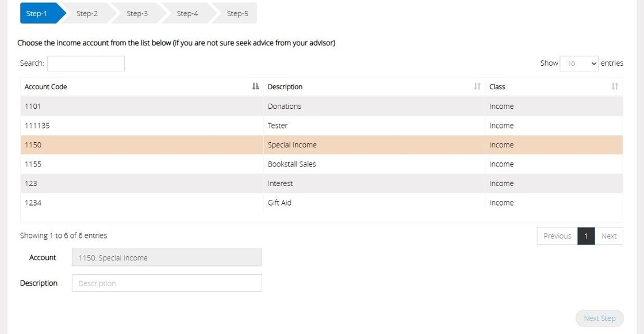Click the Class column sort arrows
644x334 pixels.
click(x=615, y=86)
